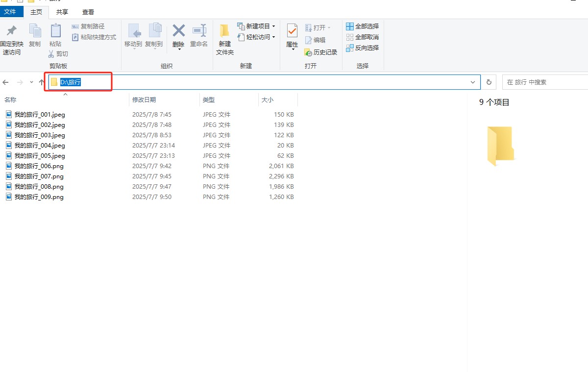This screenshot has width=588, height=372.
Task: Create a New folder
Action: click(x=225, y=39)
